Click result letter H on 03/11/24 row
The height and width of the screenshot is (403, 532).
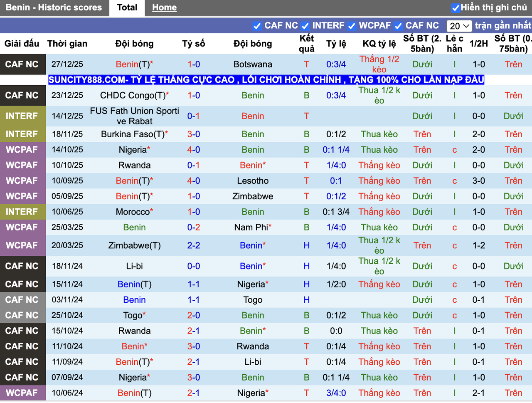coord(307,300)
